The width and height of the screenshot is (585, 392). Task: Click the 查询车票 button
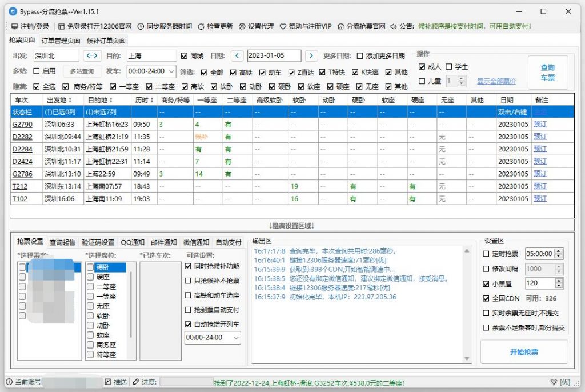tap(547, 71)
